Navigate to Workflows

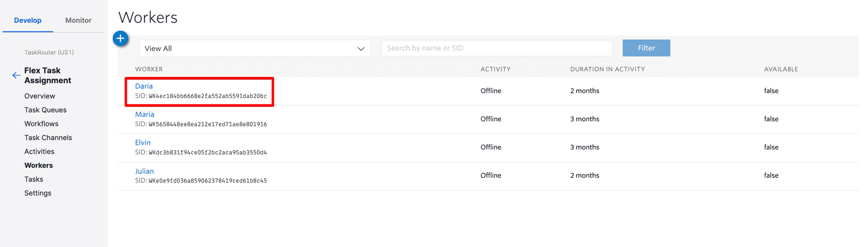(x=41, y=124)
